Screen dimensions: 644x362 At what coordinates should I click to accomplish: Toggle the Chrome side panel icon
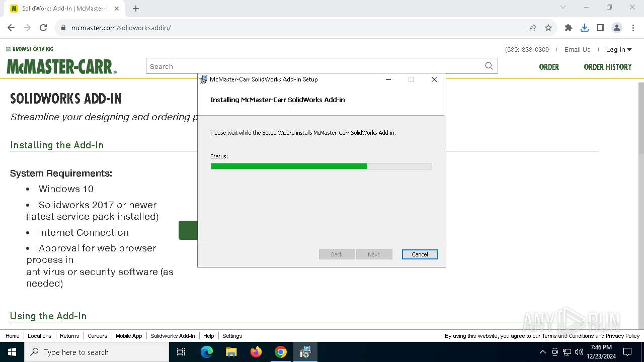click(601, 28)
